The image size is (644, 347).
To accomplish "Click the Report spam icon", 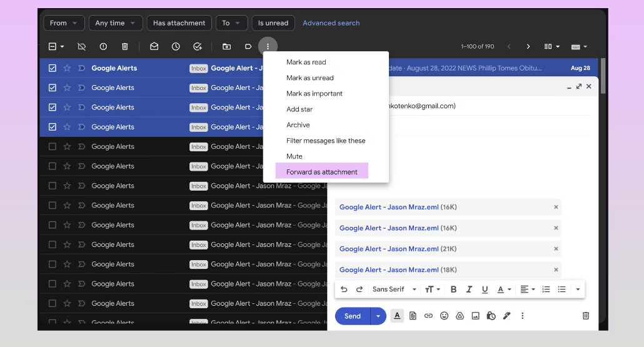I will 103,46.
